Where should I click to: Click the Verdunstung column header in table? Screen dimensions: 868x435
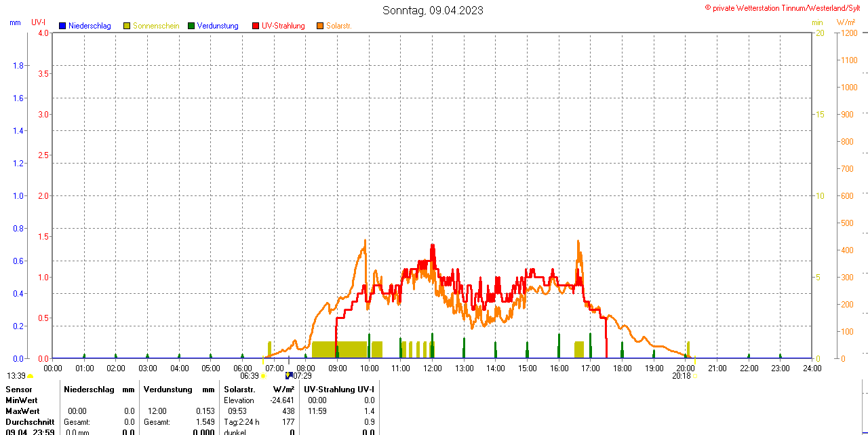point(165,390)
